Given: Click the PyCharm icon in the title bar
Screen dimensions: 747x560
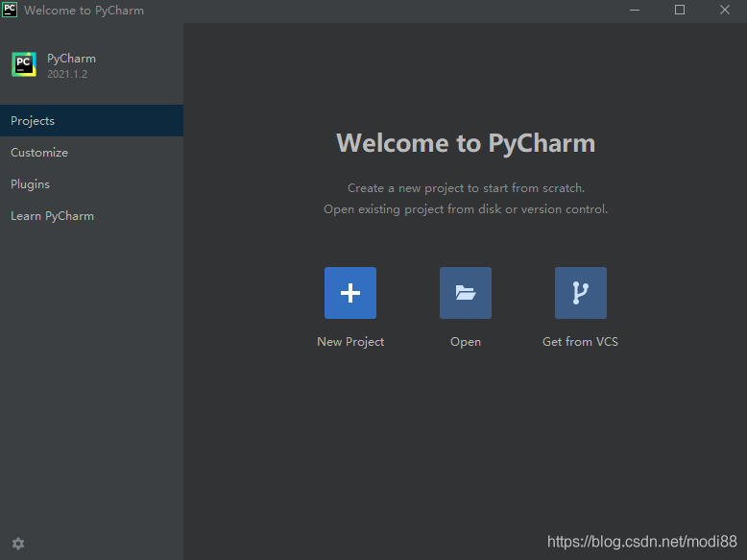Looking at the screenshot, I should (x=10, y=10).
